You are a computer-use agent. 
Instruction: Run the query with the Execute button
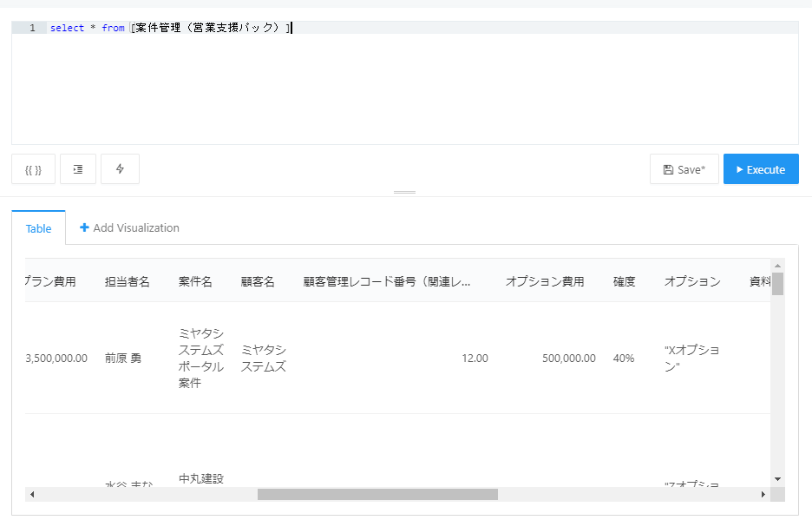761,169
